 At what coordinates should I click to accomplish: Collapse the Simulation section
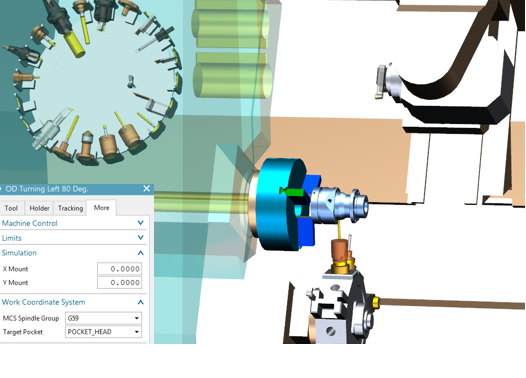click(x=141, y=253)
